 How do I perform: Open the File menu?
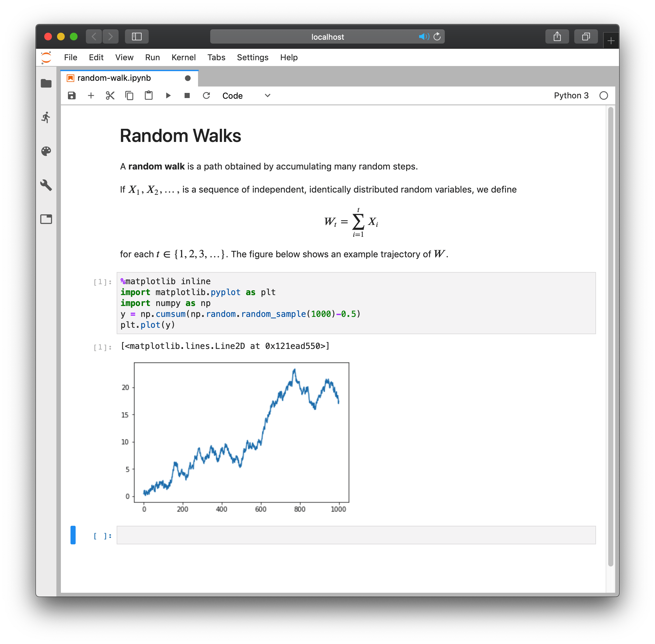pyautogui.click(x=71, y=57)
